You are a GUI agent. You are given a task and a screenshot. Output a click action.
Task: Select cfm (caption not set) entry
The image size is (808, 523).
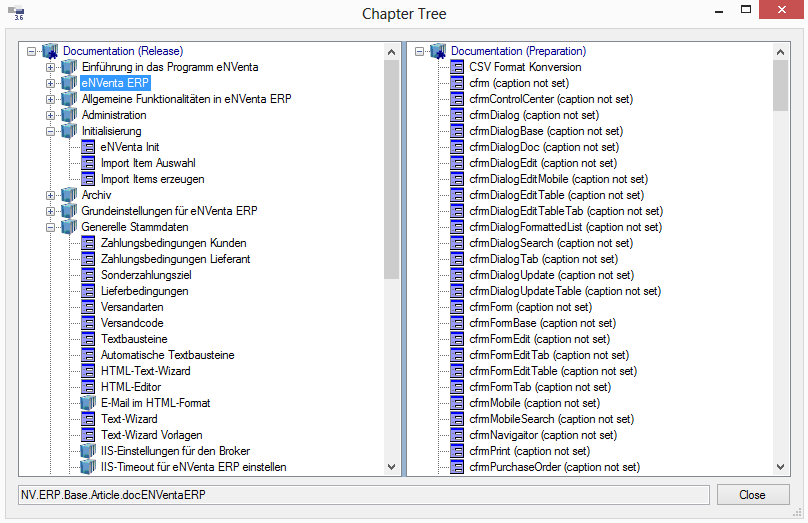click(x=519, y=83)
